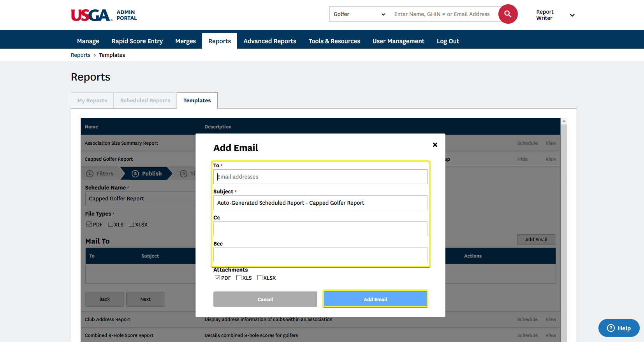644x342 pixels.
Task: Open the Advanced Reports menu
Action: 269,41
